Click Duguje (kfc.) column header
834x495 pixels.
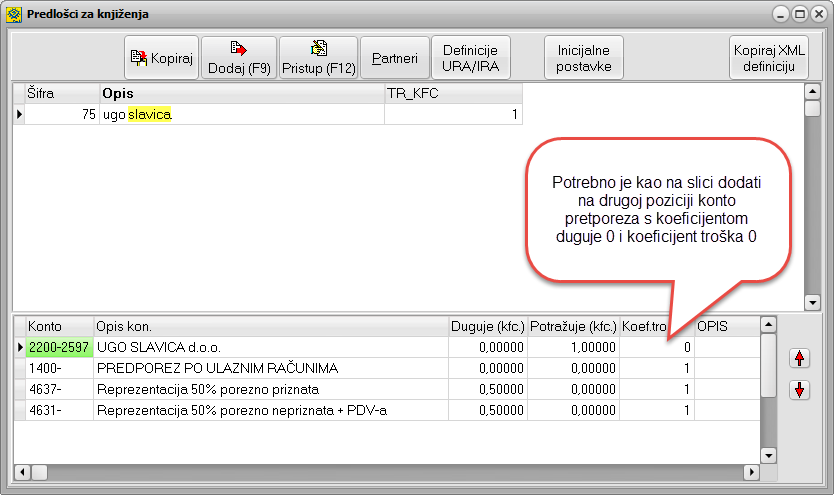[x=488, y=326]
